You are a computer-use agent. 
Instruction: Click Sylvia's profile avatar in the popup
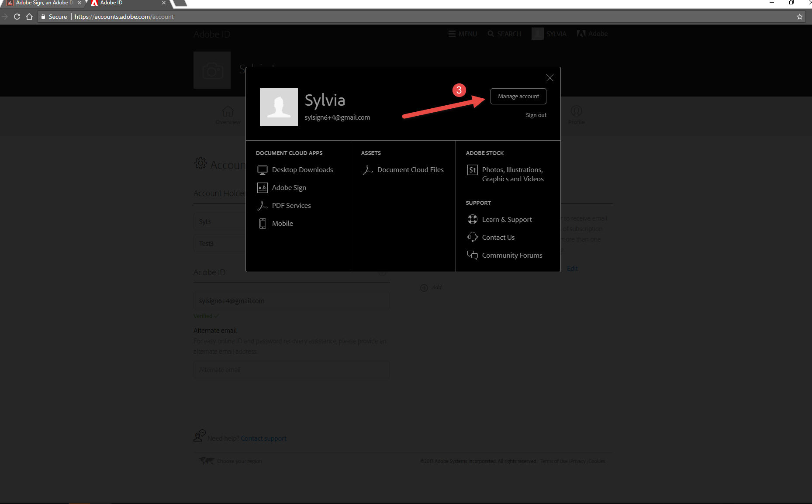[x=279, y=107]
